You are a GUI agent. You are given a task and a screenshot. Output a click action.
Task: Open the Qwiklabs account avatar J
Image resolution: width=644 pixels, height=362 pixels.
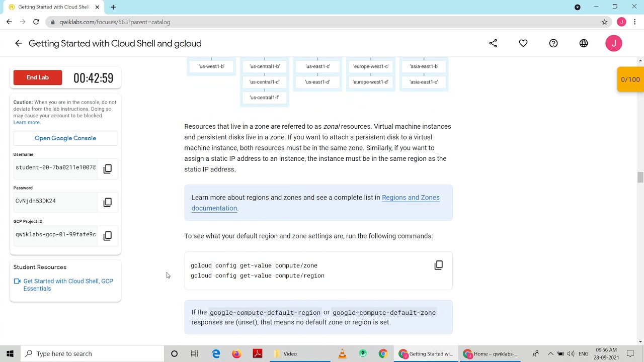tap(614, 43)
